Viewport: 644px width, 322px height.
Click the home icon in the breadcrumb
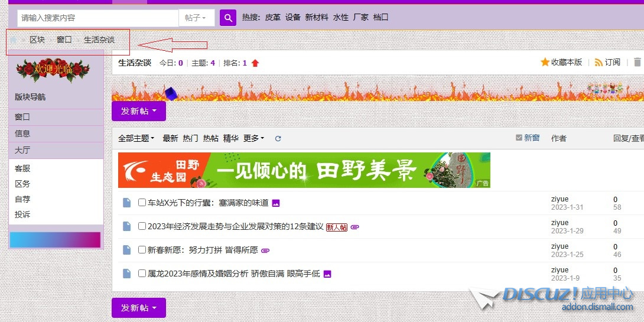coord(14,40)
